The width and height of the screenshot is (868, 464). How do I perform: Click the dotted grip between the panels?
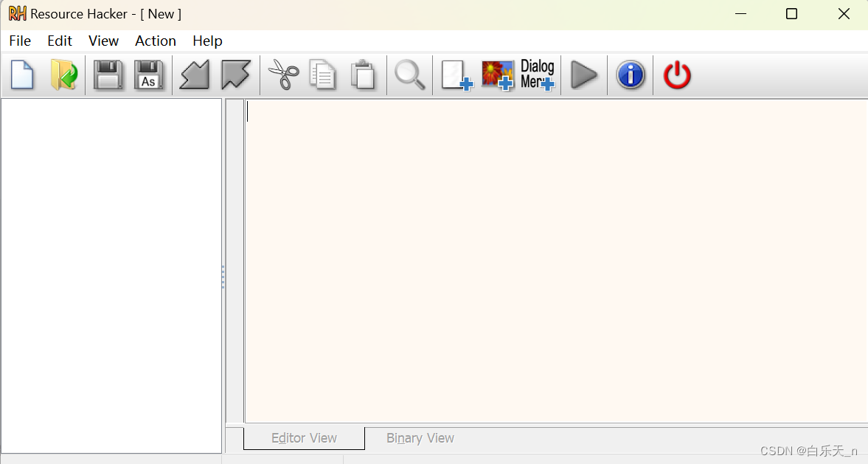[x=223, y=277]
